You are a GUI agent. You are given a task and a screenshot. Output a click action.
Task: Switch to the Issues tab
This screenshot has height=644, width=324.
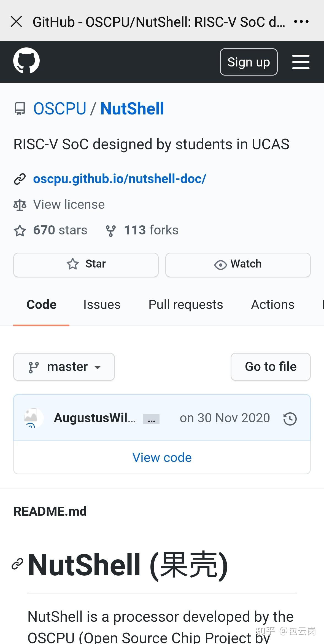[102, 305]
